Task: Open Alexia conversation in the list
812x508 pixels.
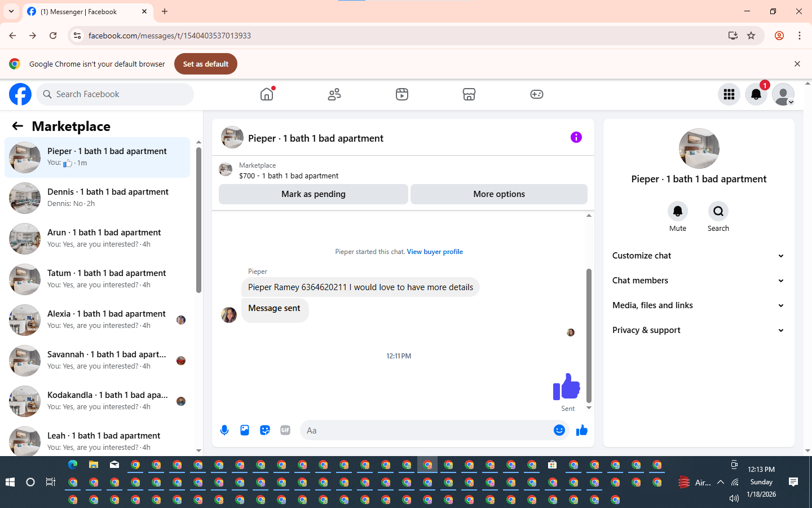Action: (x=98, y=320)
